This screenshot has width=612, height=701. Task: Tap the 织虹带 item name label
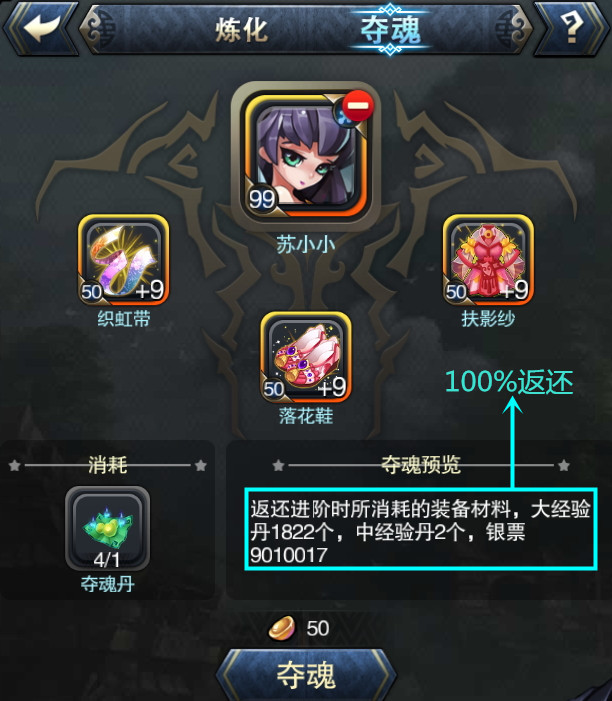(124, 319)
